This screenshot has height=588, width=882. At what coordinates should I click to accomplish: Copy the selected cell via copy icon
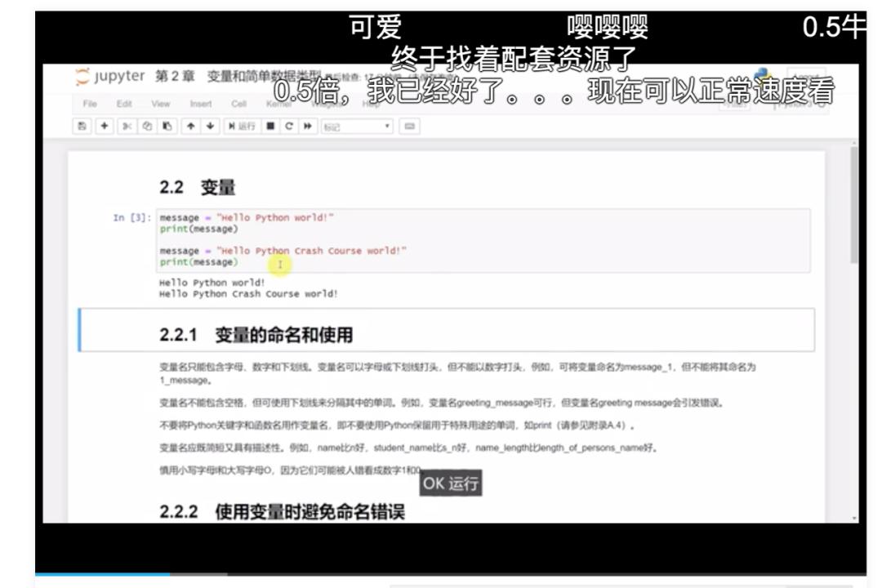point(146,124)
